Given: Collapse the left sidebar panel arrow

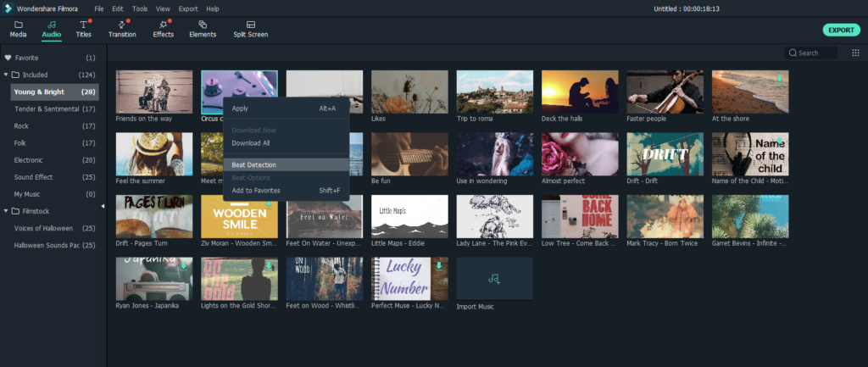Looking at the screenshot, I should [103, 206].
